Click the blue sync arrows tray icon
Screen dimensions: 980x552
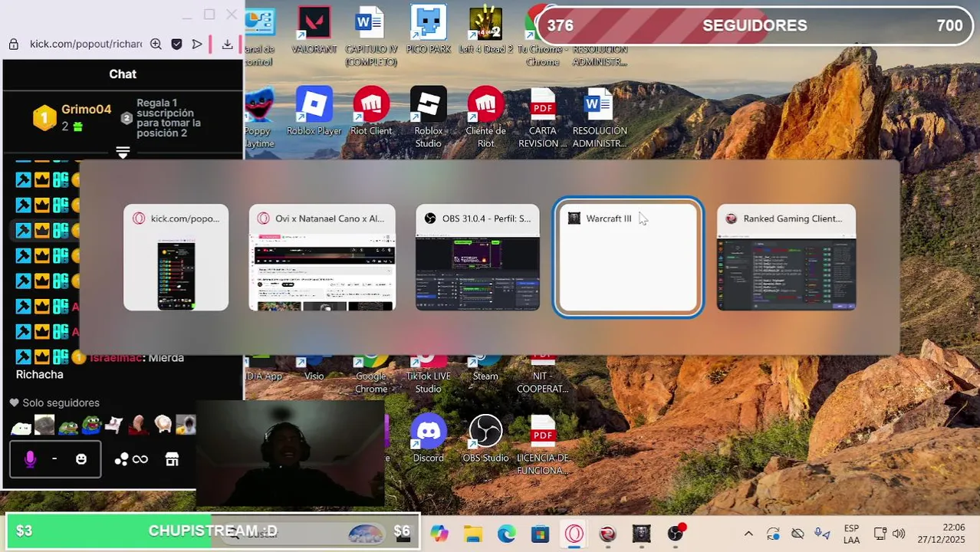[773, 534]
